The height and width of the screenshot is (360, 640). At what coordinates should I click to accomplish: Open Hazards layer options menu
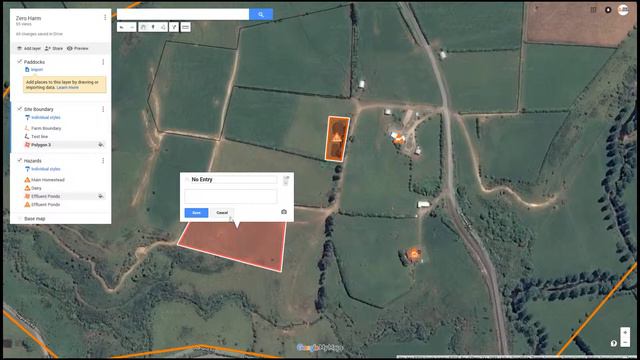(x=103, y=161)
